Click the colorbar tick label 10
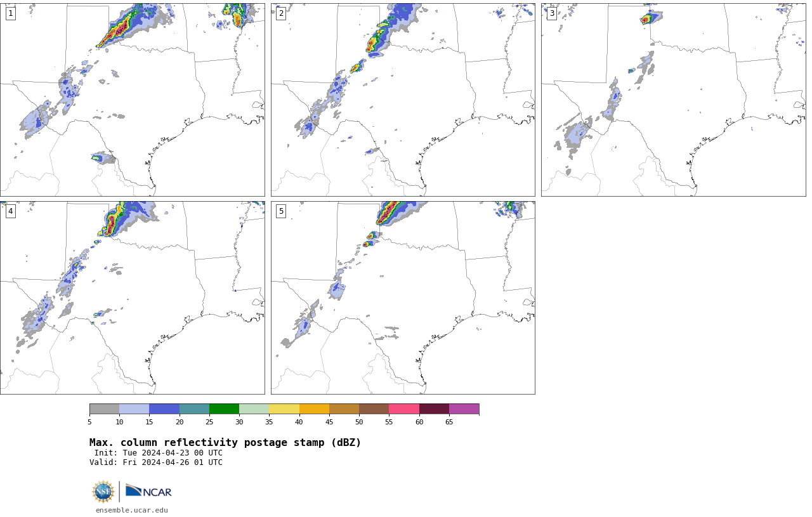This screenshot has height=517, width=812. click(119, 422)
